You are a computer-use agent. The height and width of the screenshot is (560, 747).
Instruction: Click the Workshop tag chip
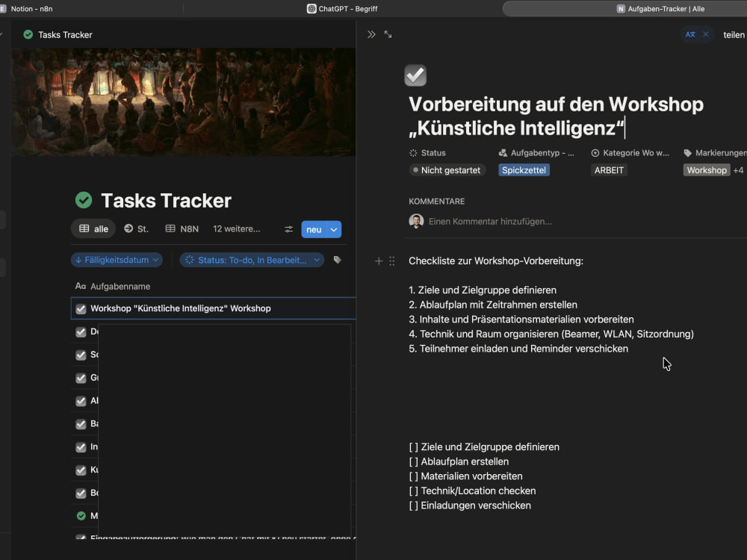click(707, 170)
